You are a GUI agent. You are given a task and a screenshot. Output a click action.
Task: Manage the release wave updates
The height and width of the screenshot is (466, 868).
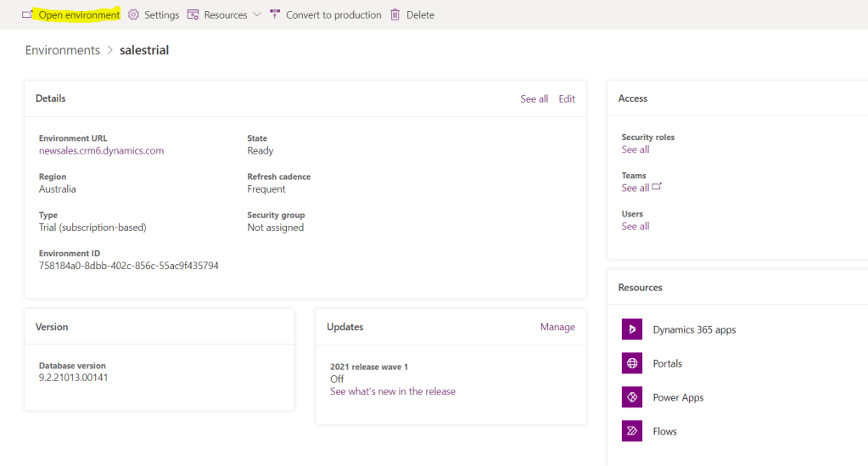click(557, 327)
